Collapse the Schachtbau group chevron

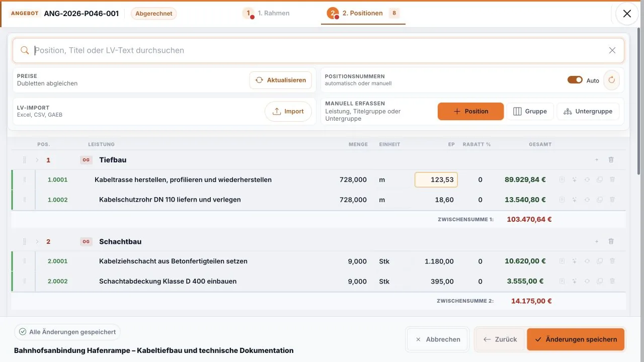tap(37, 241)
